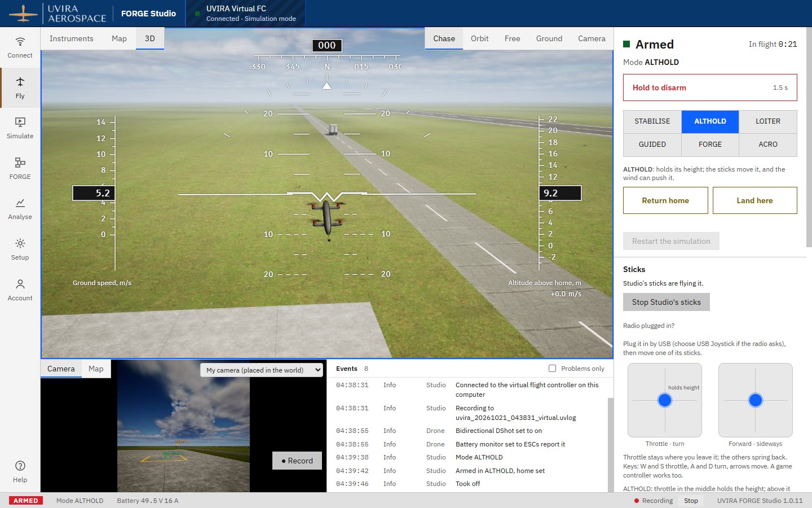The image size is (812, 508).
Task: Open the Simulate screen icon
Action: 20,122
